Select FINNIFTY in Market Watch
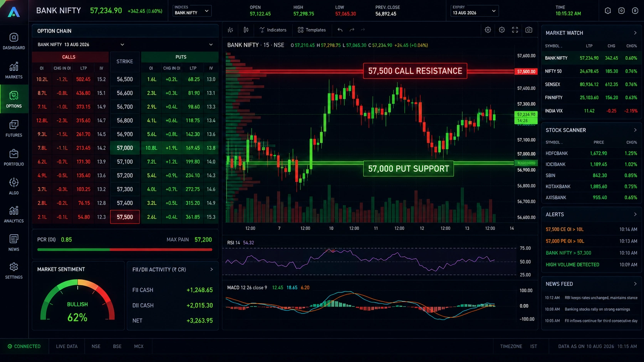This screenshot has height=362, width=644. point(591,98)
